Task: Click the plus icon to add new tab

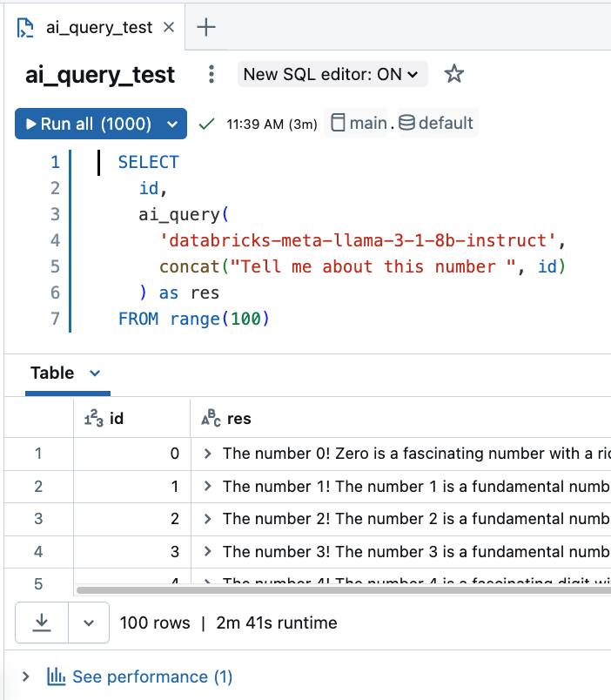Action: (x=205, y=27)
